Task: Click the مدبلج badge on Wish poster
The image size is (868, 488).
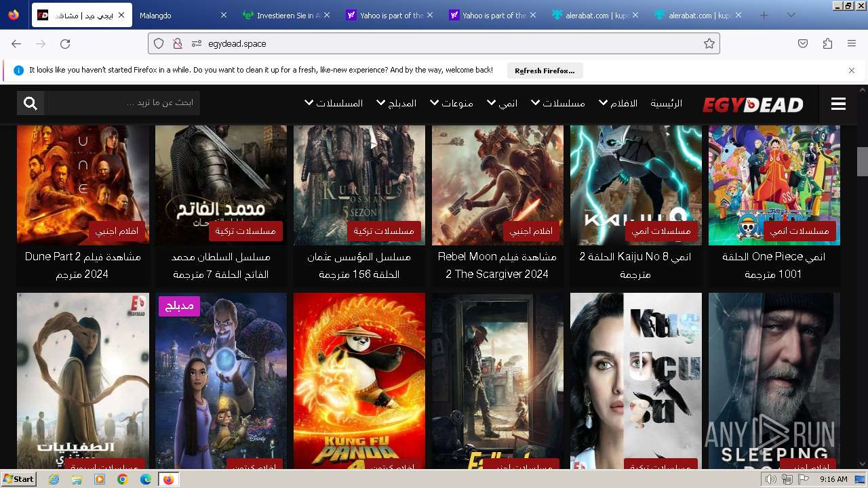Action: [178, 306]
